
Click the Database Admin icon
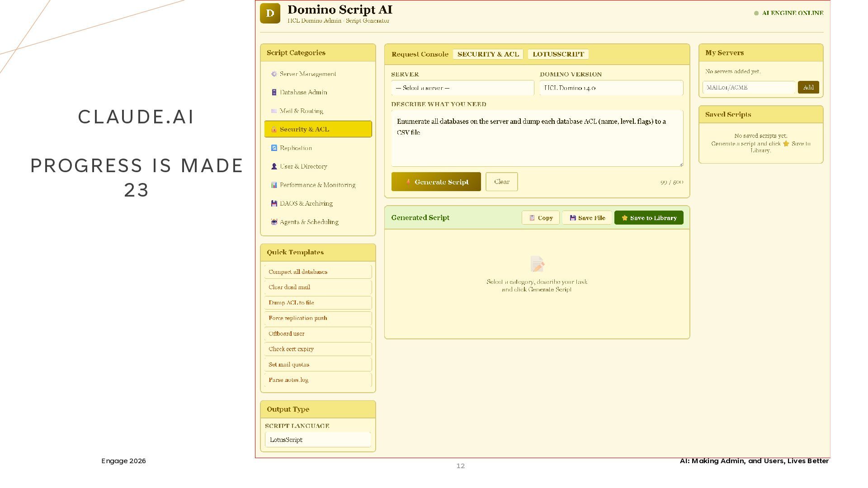pos(274,93)
